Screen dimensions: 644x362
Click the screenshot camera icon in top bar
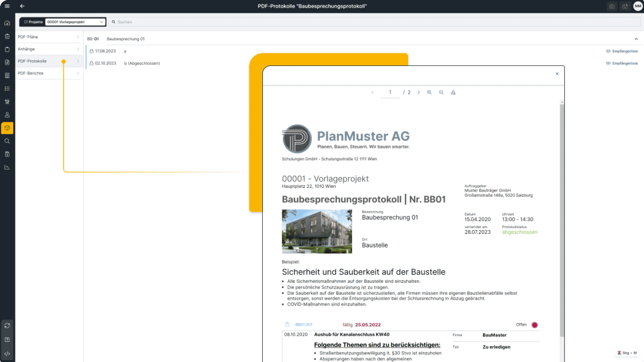(611, 6)
